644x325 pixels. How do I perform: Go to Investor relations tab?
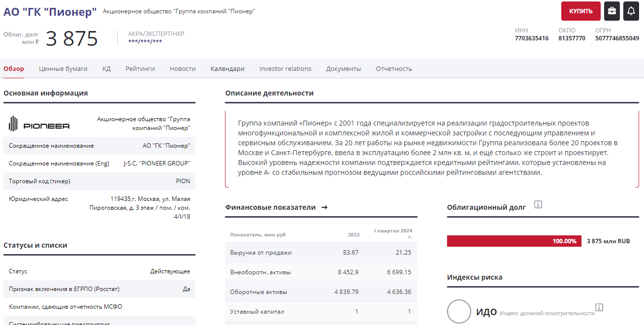[285, 69]
